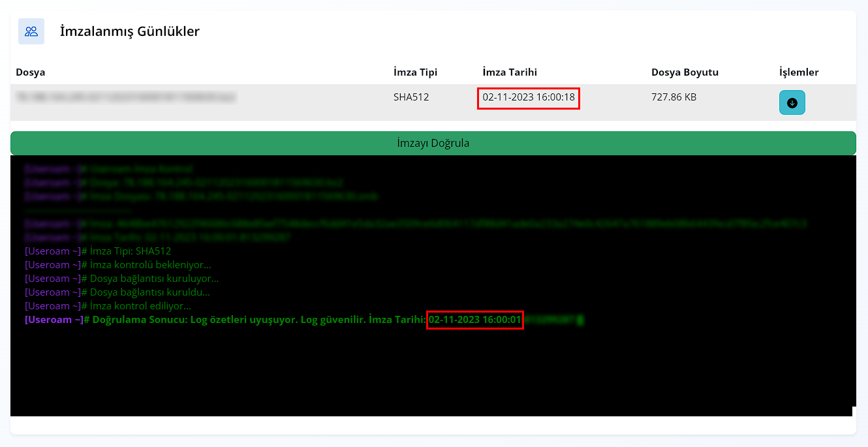Viewport: 868px width, 447px height.
Task: Click the İmza Tarihi column header
Action: tap(510, 72)
